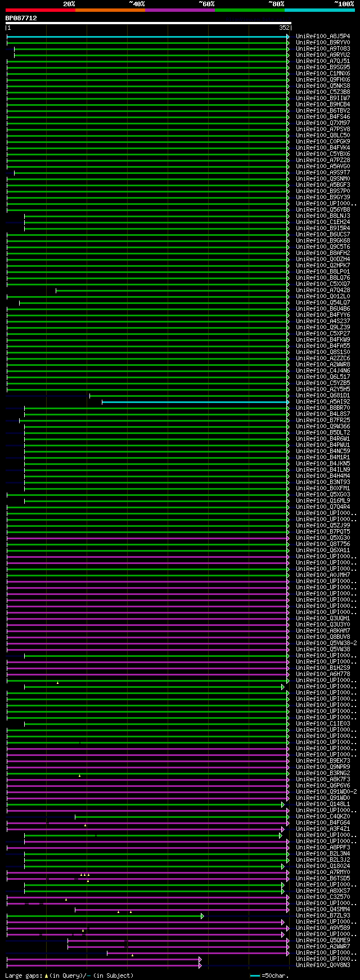The height and width of the screenshot is (980, 360).
Task: Open hit UniRef100_B1H2S9
Action: (323, 668)
